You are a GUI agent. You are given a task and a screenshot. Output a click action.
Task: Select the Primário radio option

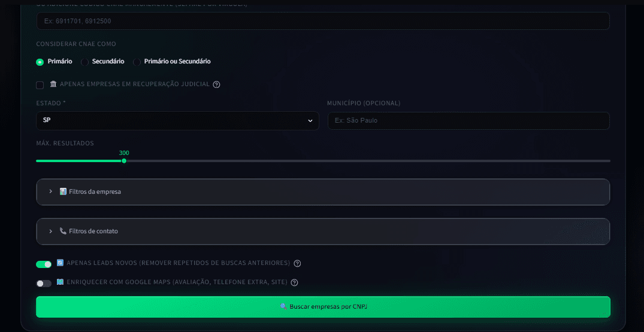[x=40, y=62]
